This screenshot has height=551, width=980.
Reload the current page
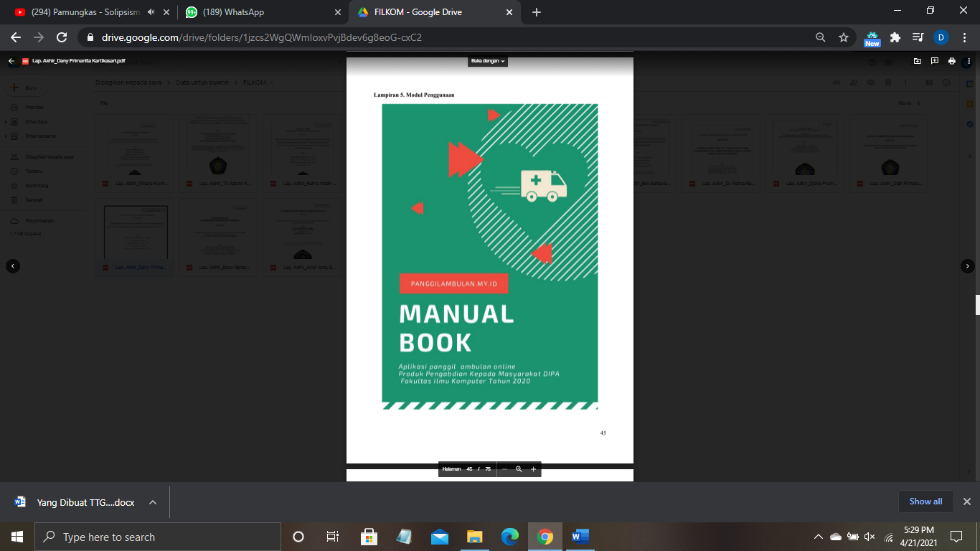point(62,37)
